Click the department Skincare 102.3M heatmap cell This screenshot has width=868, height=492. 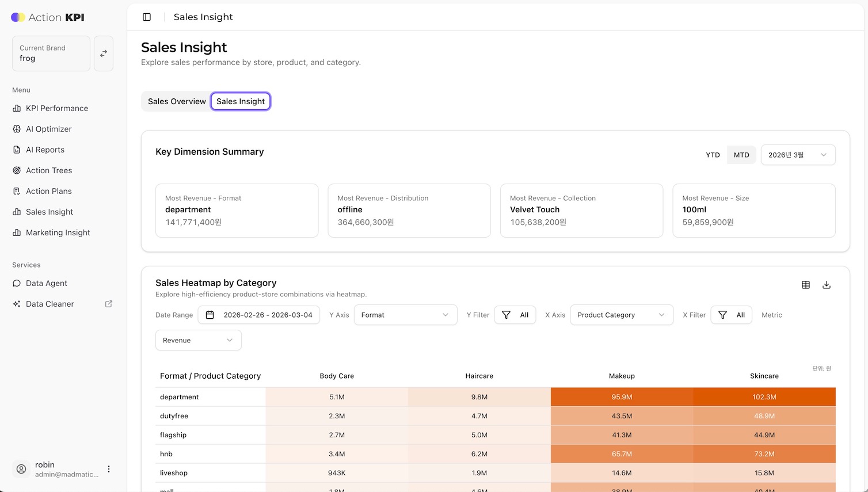click(x=764, y=397)
